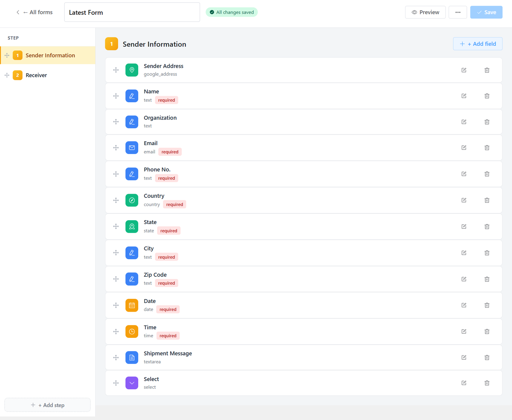512x420 pixels.
Task: Click the Sender Address location pin icon
Action: [132, 70]
